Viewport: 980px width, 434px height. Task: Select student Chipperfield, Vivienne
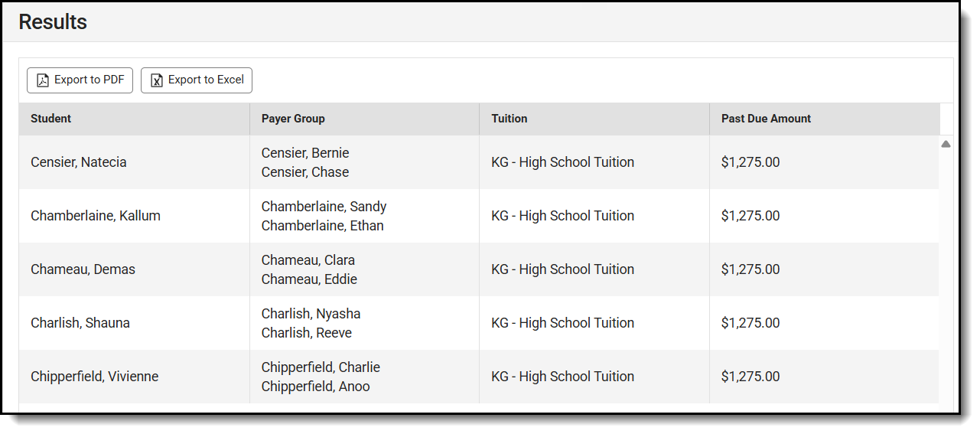click(x=95, y=377)
